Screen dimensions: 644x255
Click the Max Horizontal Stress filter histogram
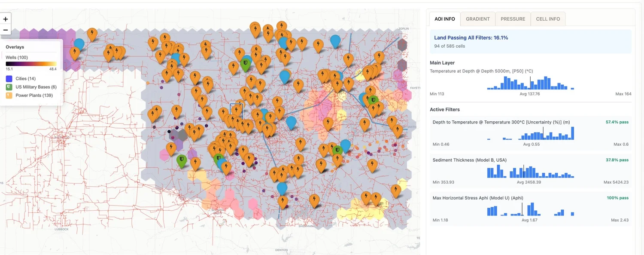pyautogui.click(x=531, y=209)
